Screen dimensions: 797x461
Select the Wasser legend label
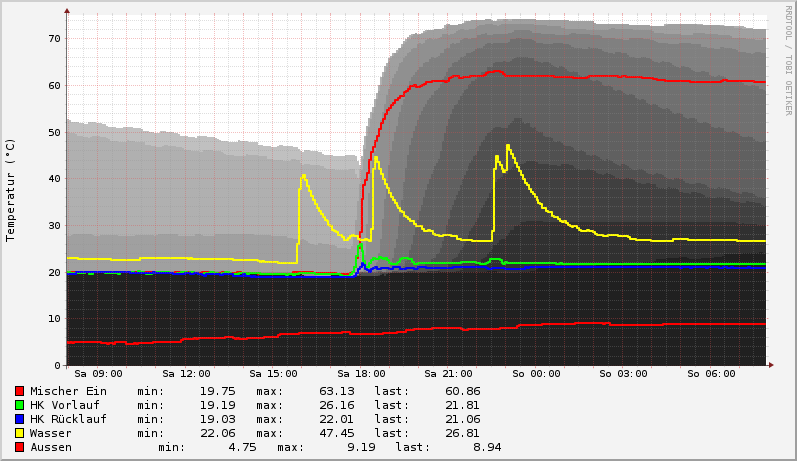coord(51,433)
